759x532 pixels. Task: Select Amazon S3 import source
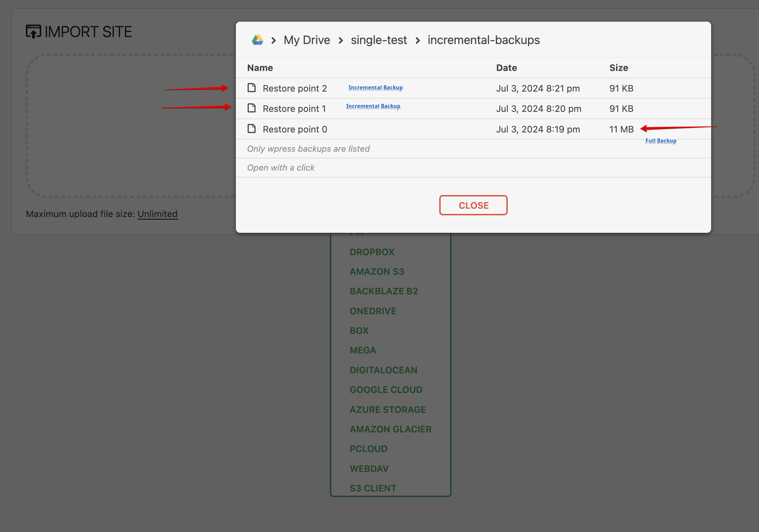377,272
